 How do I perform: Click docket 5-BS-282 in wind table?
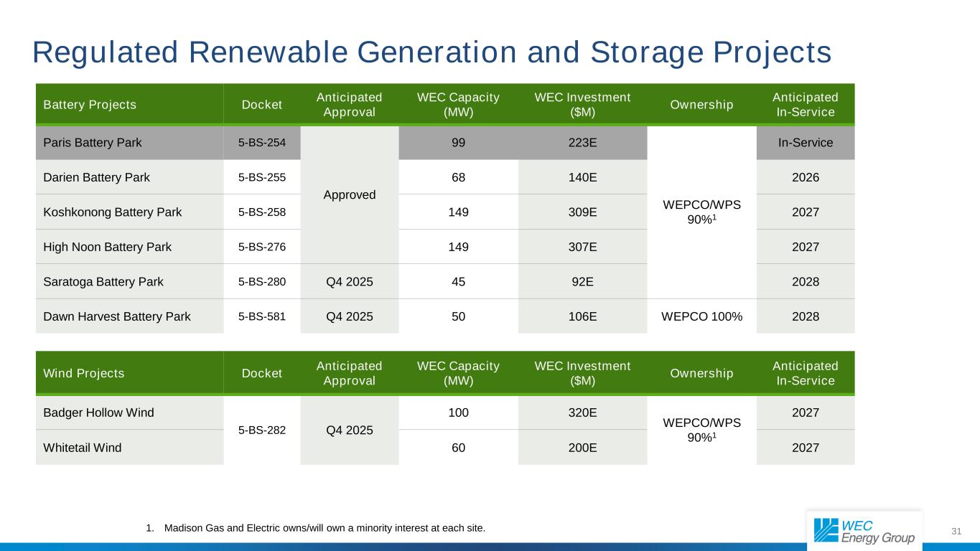click(x=261, y=430)
